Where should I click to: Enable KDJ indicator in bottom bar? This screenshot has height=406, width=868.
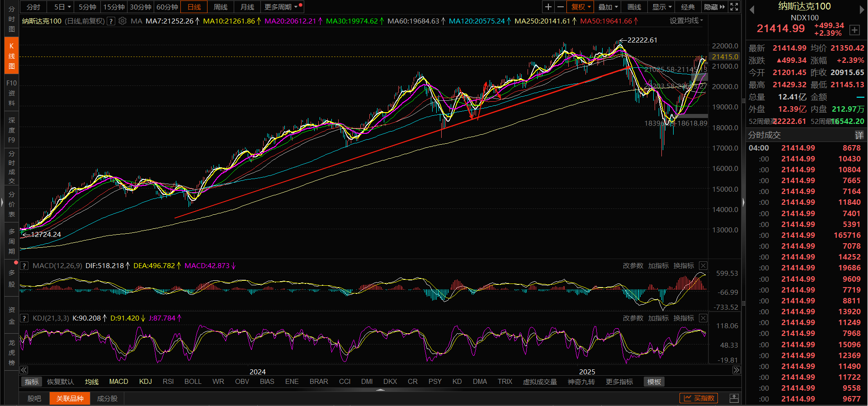coord(146,382)
